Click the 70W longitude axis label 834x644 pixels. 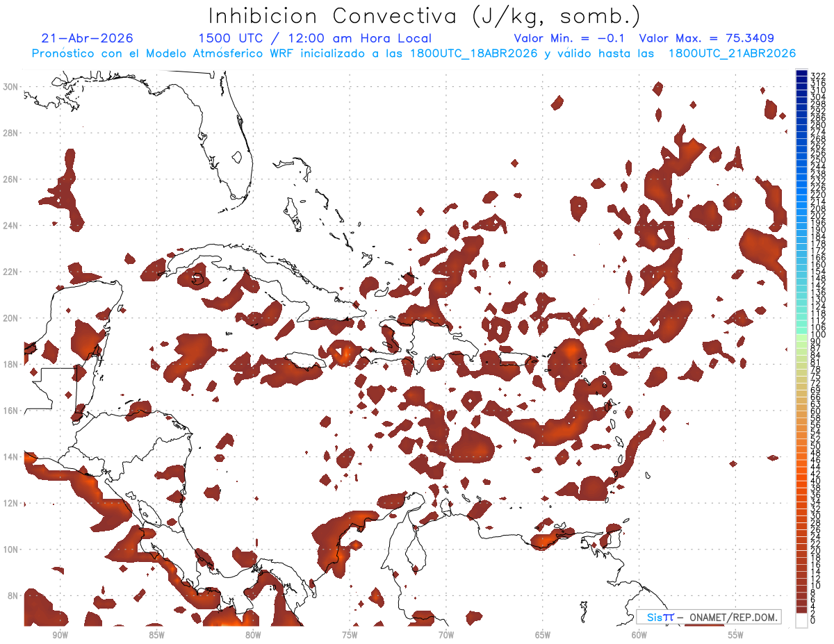coord(445,635)
